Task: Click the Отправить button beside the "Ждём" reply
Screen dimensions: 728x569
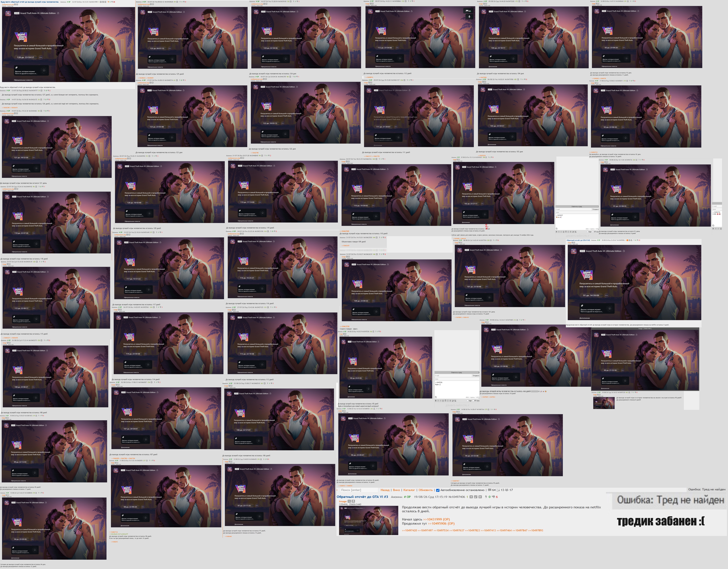Action: click(x=476, y=376)
